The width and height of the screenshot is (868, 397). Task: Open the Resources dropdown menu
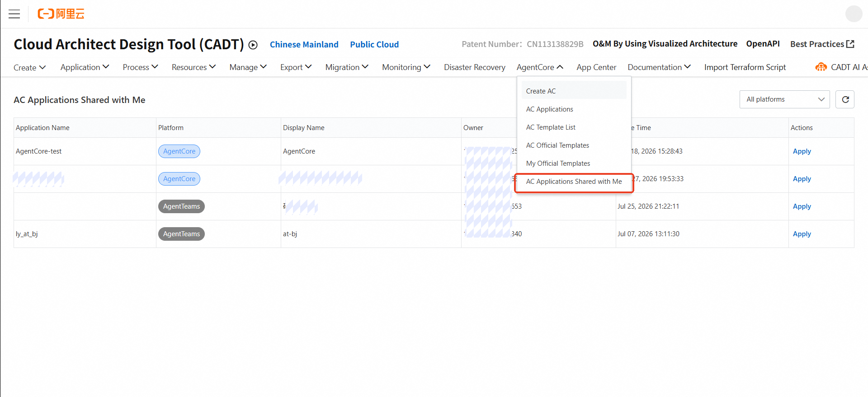[x=193, y=67]
